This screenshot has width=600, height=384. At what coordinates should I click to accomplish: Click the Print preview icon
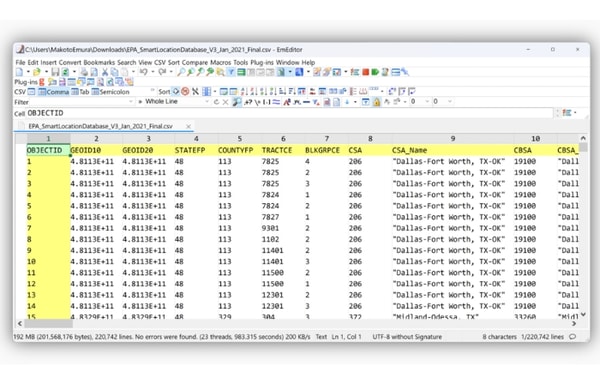(x=94, y=72)
